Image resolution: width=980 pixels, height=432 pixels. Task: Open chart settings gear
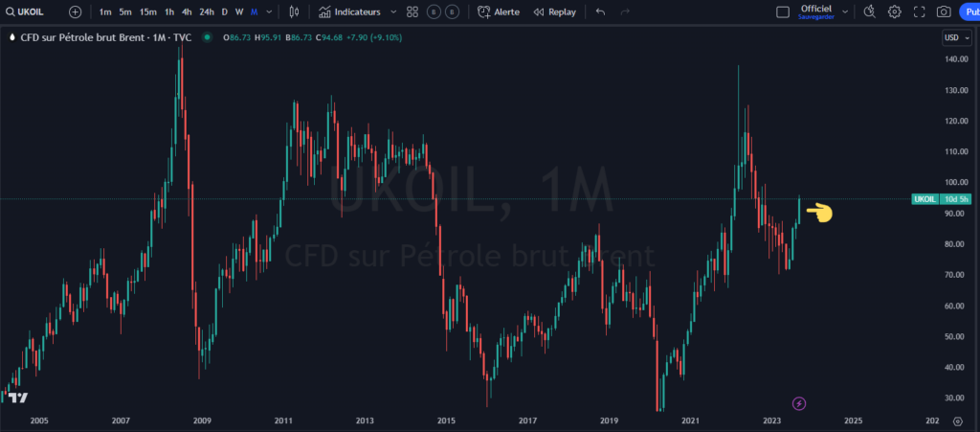coord(895,11)
